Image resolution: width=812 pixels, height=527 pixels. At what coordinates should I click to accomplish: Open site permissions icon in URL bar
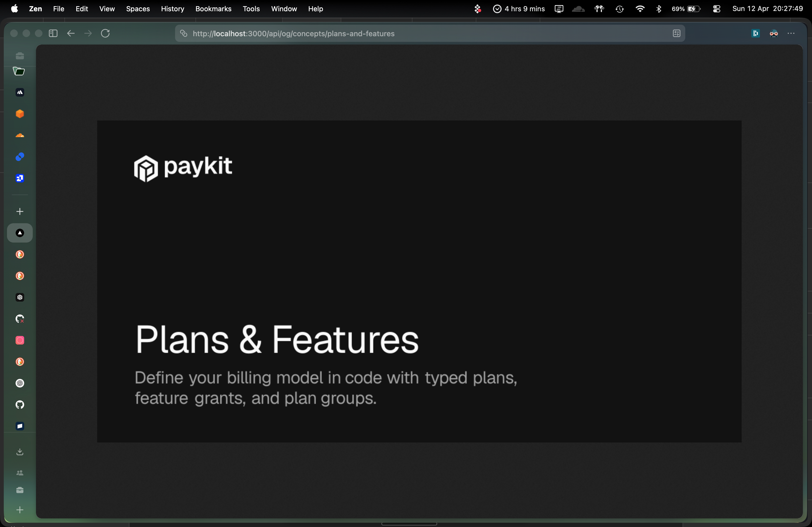[184, 33]
